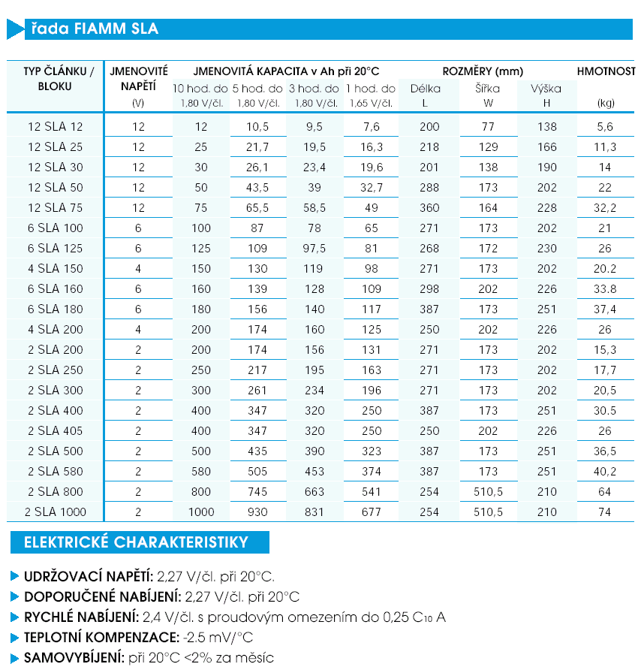Screen dimensions: 644x670
Task: Click the arrow bullet before "DOPORUČENÉ NABÍJENÍ"
Action: (14, 596)
